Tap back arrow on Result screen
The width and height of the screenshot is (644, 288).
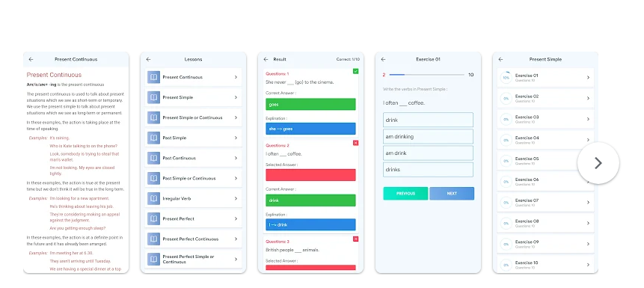266,60
